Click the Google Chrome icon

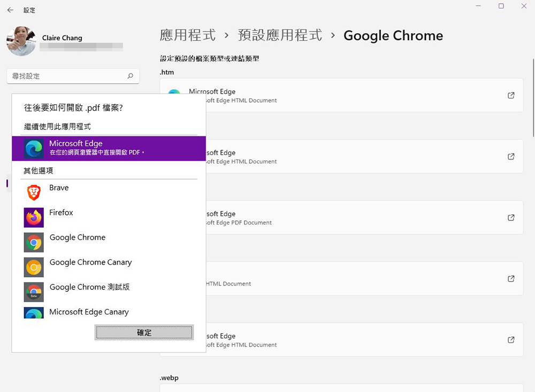34,242
